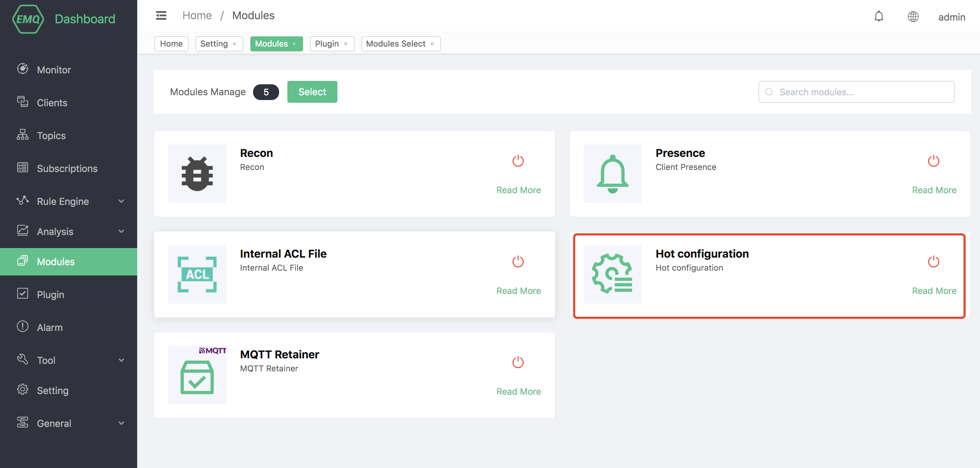Click the Presence bell thumbnail
The image size is (980, 468).
coord(612,173)
